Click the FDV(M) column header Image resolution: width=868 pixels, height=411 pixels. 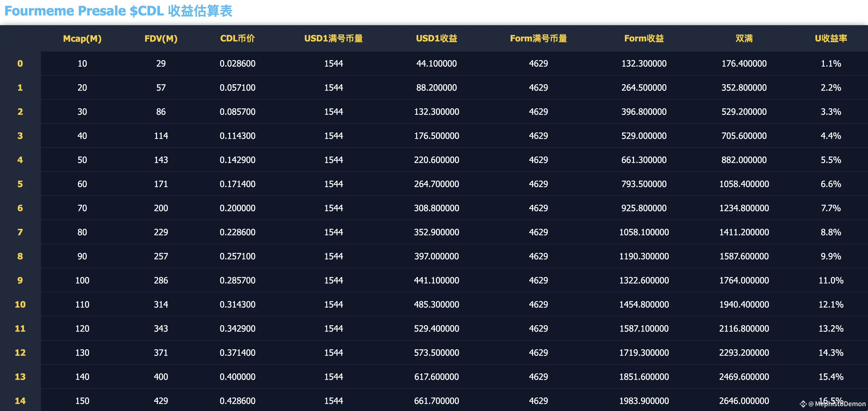(161, 39)
